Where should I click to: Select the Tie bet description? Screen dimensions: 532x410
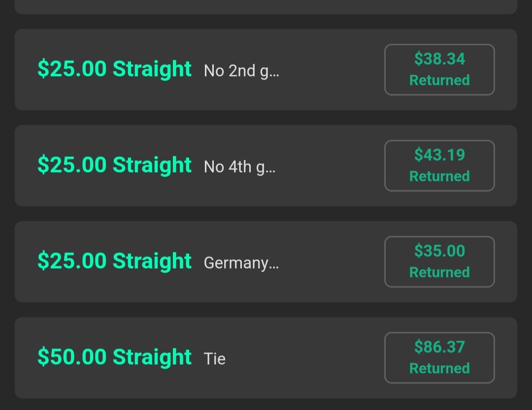pos(214,359)
